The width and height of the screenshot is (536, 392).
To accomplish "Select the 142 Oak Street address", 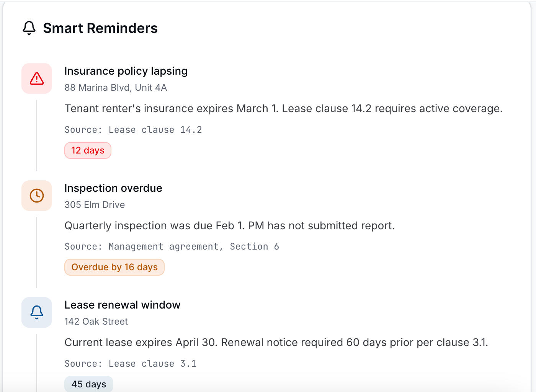I will 96,322.
